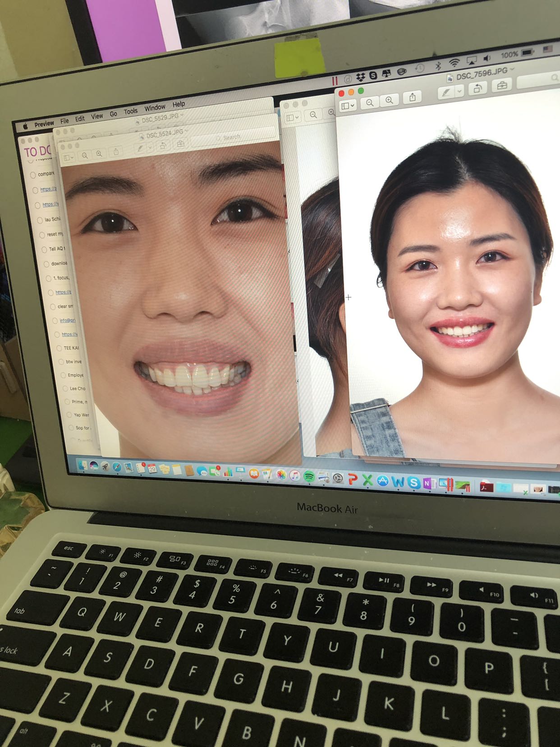This screenshot has height=747, width=560.
Task: Check off the '1. focus,' to-do item
Action: 49,278
